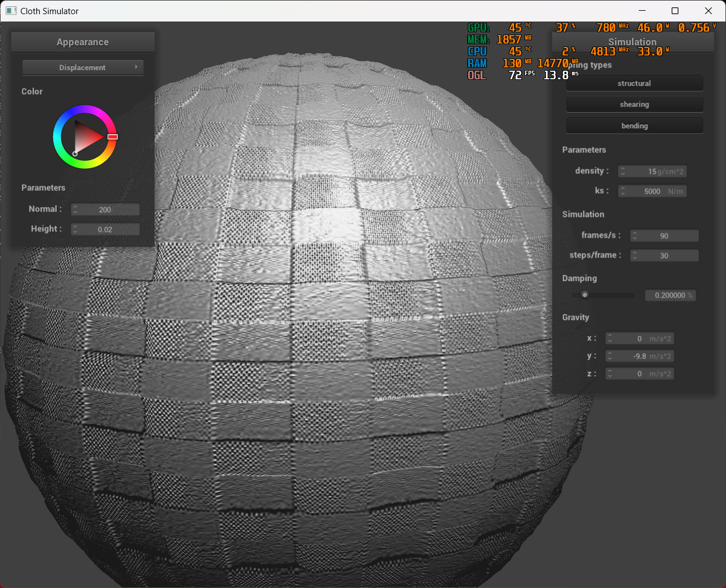Toggle the shearing spring type

click(634, 104)
